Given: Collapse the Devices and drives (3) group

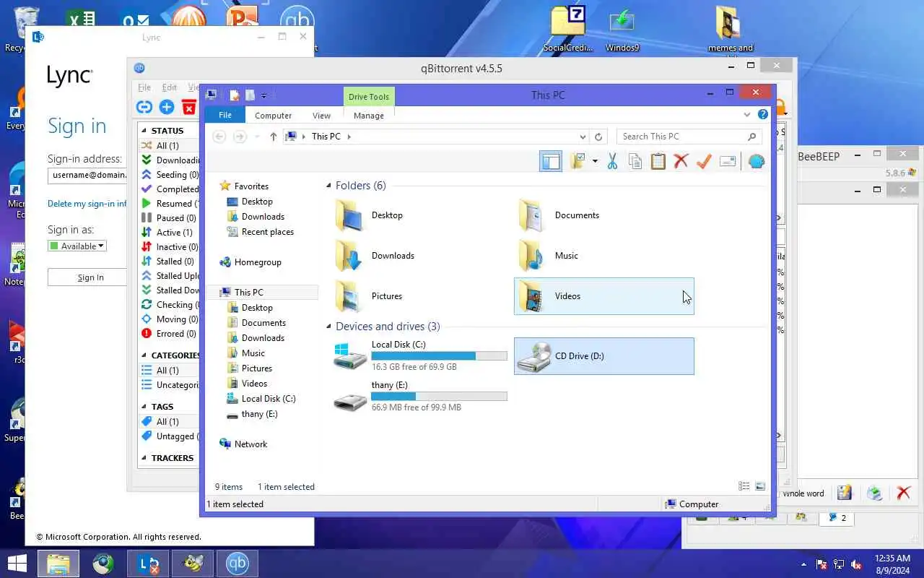Looking at the screenshot, I should click(x=329, y=327).
